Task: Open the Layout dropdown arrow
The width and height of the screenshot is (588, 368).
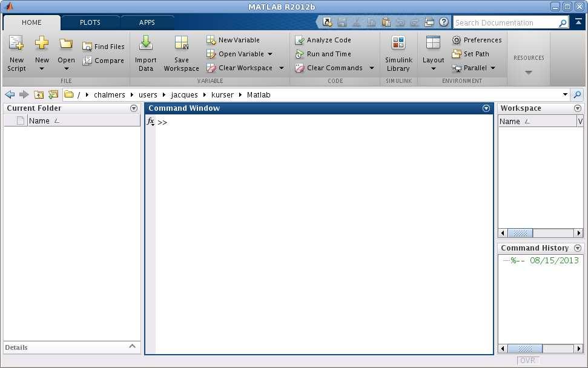Action: click(x=433, y=68)
